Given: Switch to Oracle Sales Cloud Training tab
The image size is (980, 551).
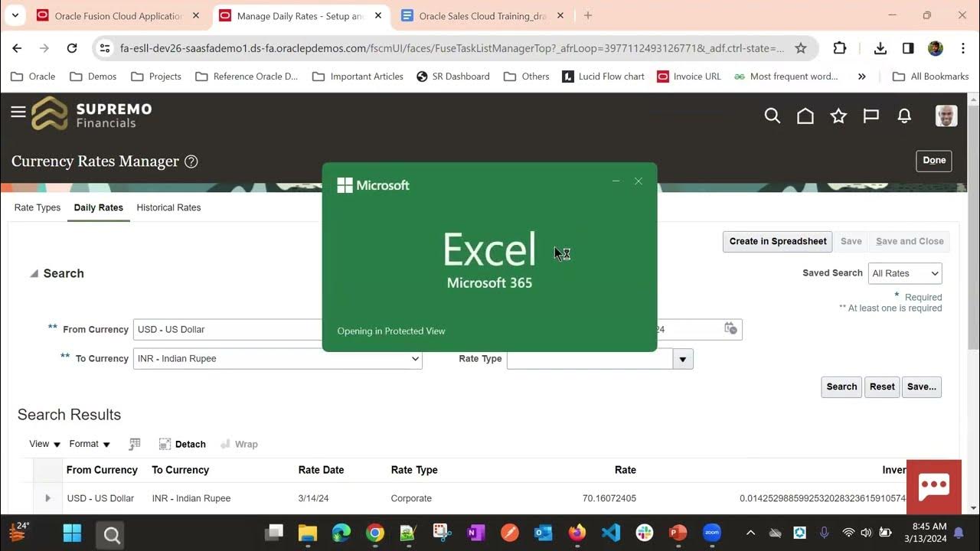Looking at the screenshot, I should tap(482, 15).
